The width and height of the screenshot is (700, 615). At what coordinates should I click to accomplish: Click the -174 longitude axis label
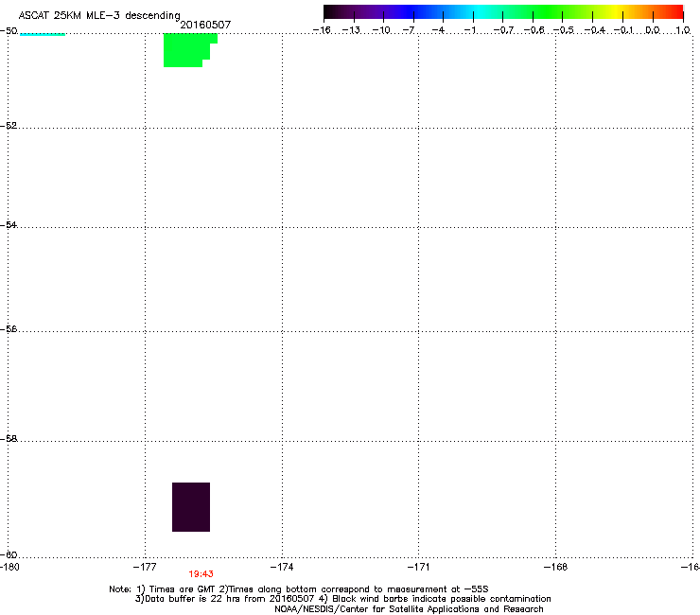[282, 567]
